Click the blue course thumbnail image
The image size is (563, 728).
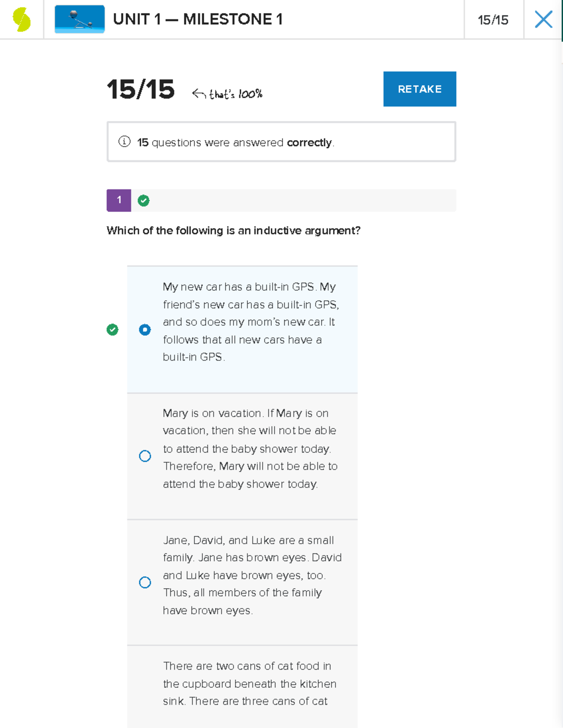(x=79, y=19)
